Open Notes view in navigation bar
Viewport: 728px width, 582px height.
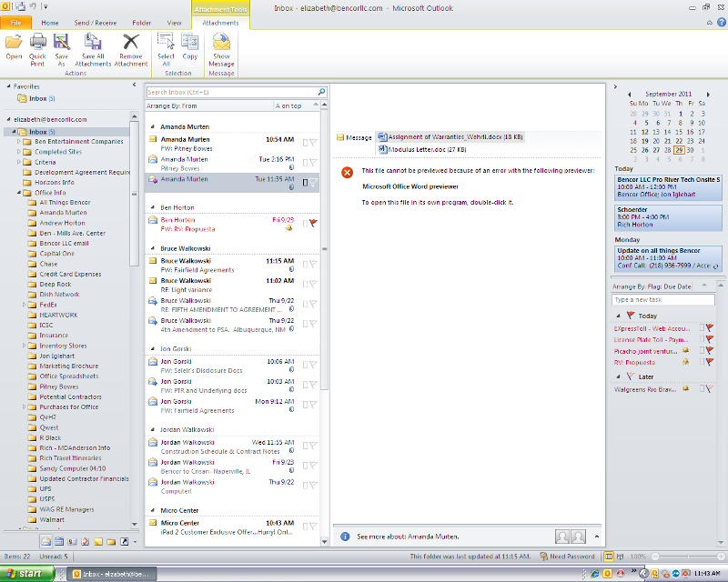click(x=98, y=541)
